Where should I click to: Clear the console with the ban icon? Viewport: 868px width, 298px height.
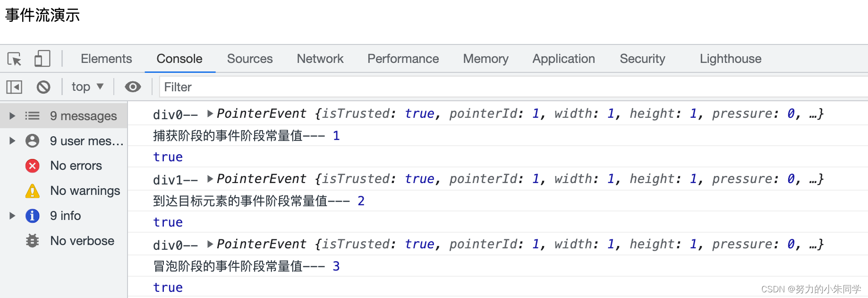43,87
